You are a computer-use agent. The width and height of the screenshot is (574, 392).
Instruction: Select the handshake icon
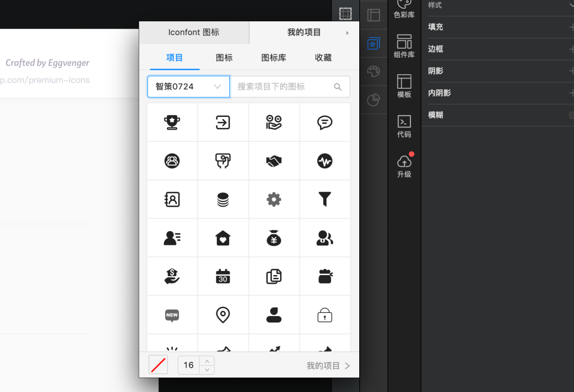[274, 161]
